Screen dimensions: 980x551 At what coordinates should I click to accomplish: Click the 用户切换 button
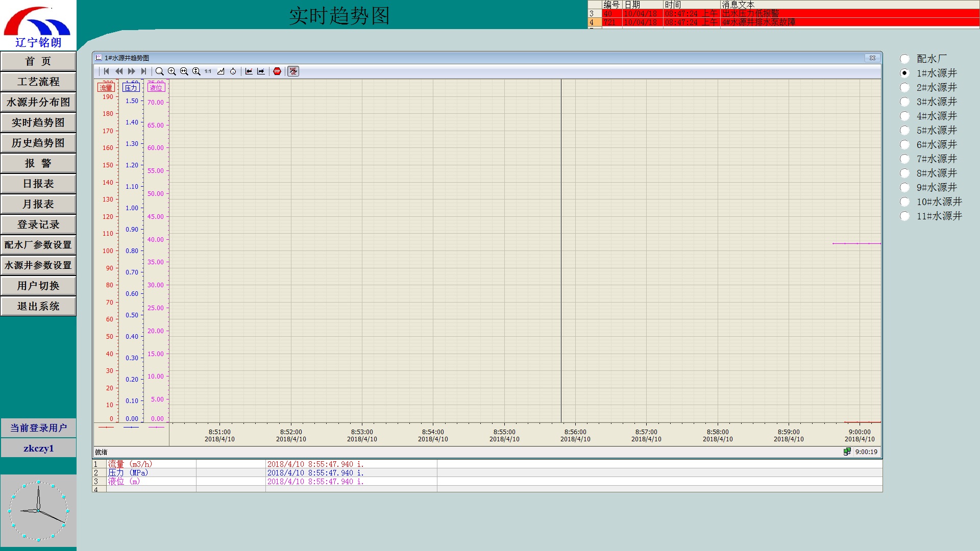point(38,286)
